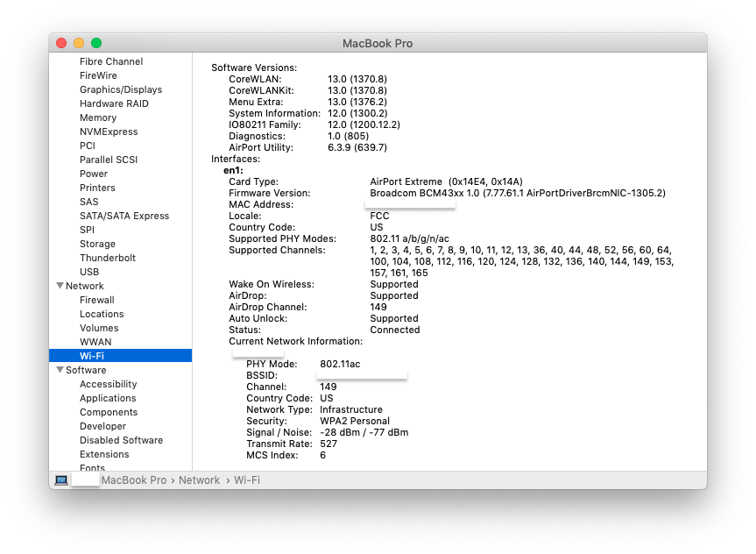756x554 pixels.
Task: Select the Software category label
Action: [x=86, y=370]
